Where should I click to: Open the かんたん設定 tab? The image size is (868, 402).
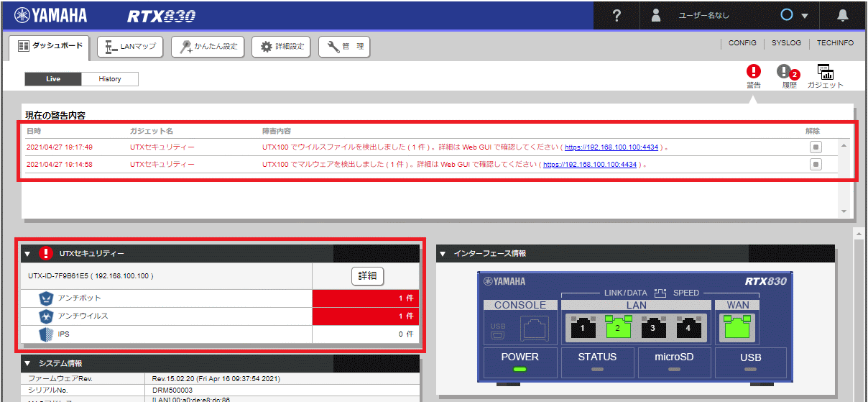click(x=208, y=47)
